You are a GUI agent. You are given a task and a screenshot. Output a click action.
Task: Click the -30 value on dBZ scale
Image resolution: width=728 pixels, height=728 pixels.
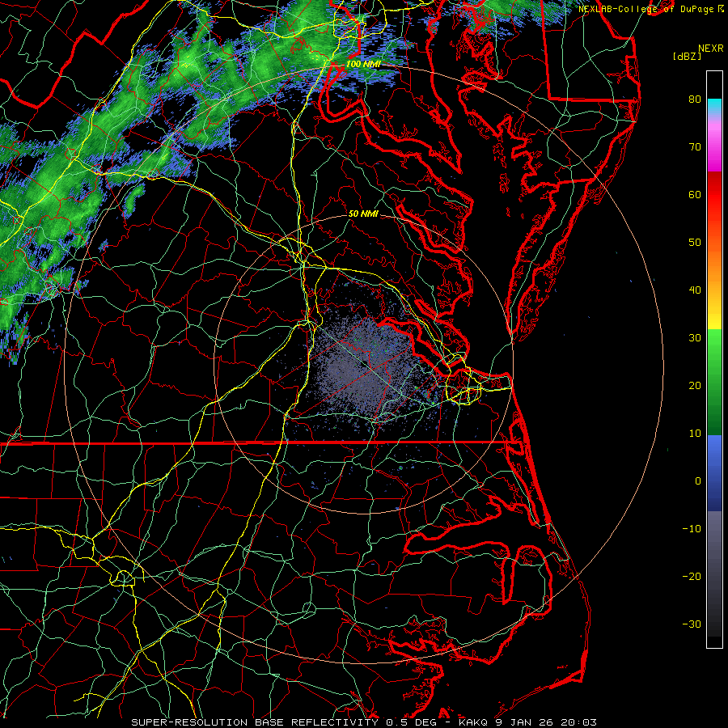(692, 624)
